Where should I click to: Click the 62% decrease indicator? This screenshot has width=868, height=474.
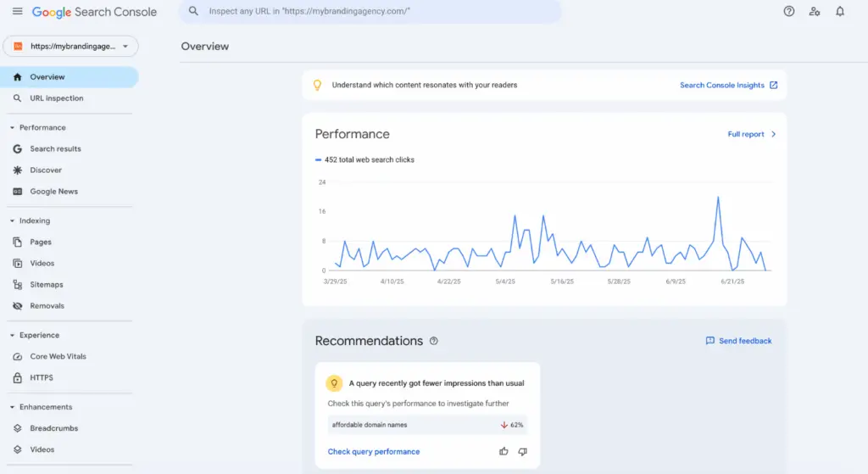(512, 425)
